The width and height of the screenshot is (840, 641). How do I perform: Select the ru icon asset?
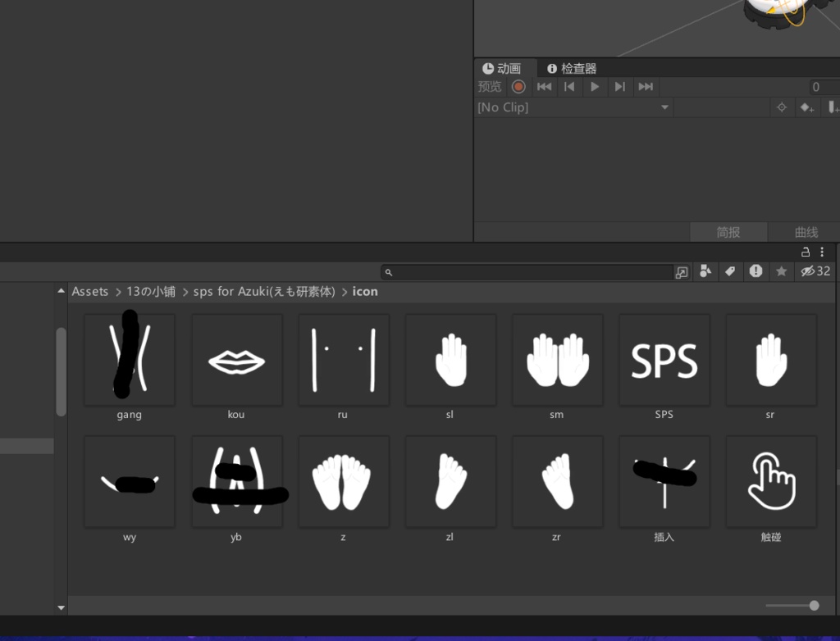click(344, 359)
